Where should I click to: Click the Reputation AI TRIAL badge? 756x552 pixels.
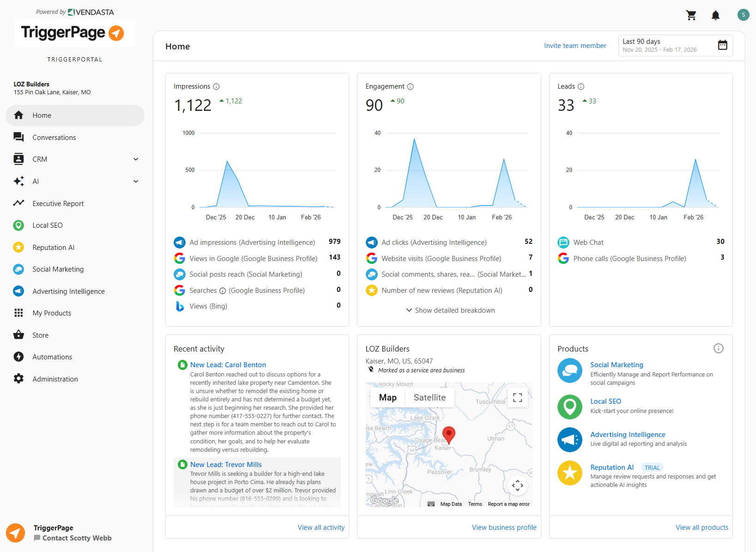point(652,467)
